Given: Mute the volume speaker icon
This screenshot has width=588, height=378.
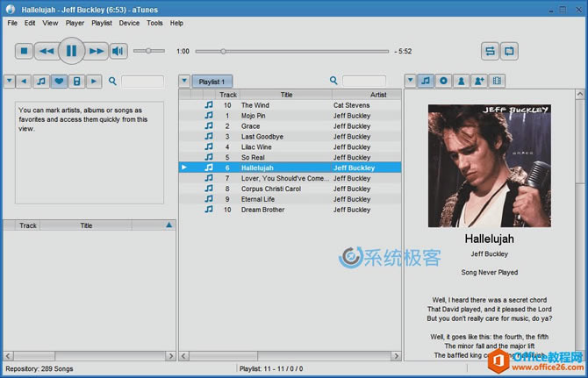Looking at the screenshot, I should click(118, 51).
